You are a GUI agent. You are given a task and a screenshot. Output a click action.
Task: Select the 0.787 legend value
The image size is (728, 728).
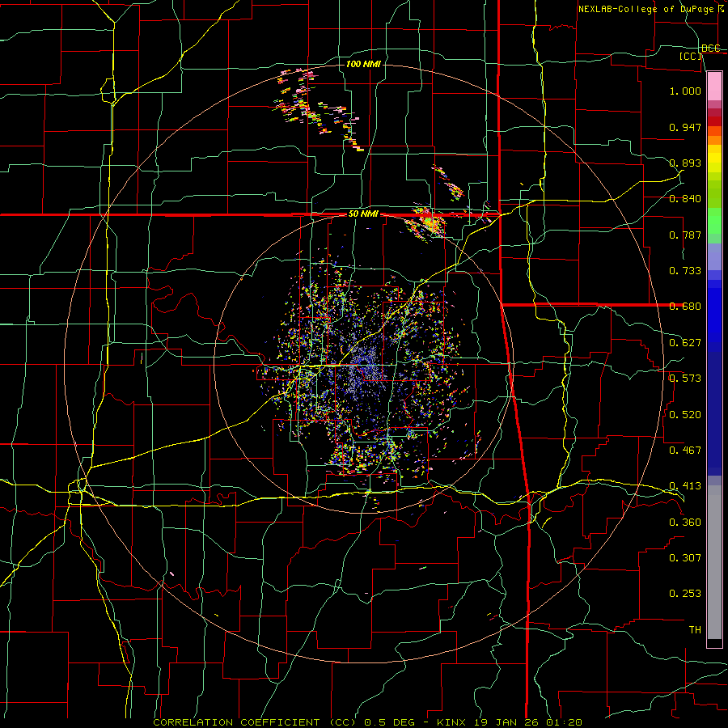pos(685,235)
